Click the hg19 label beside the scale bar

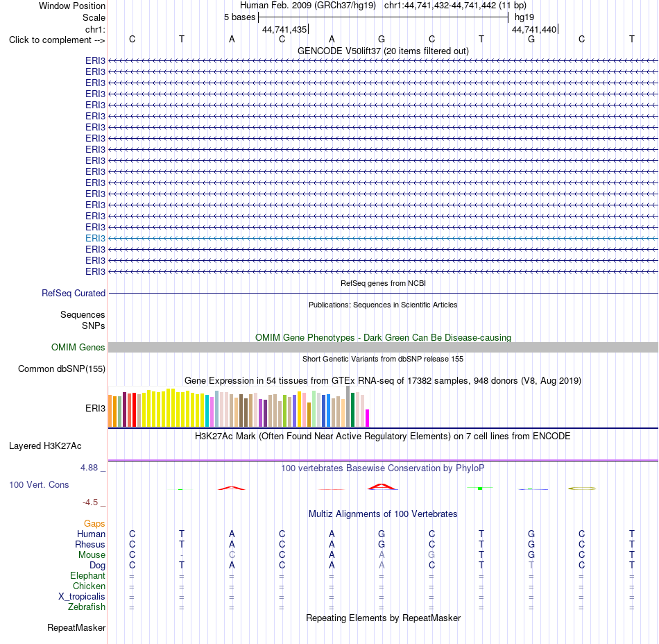tap(524, 17)
